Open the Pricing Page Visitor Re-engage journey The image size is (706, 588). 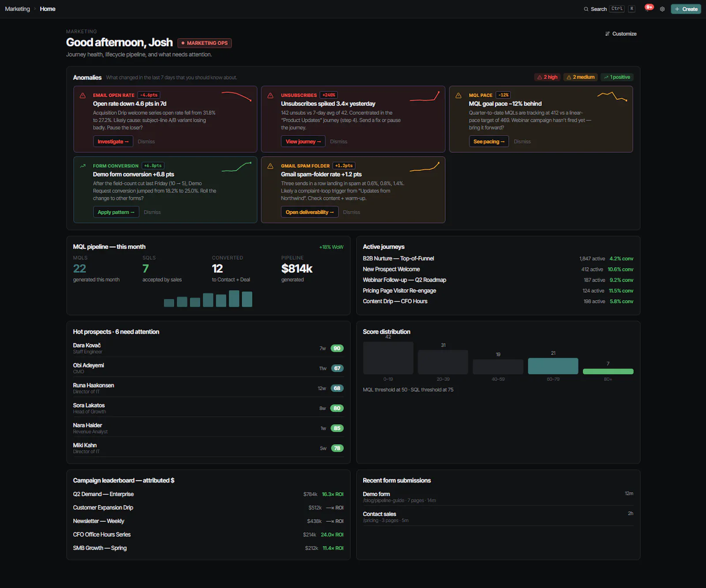coord(498,290)
